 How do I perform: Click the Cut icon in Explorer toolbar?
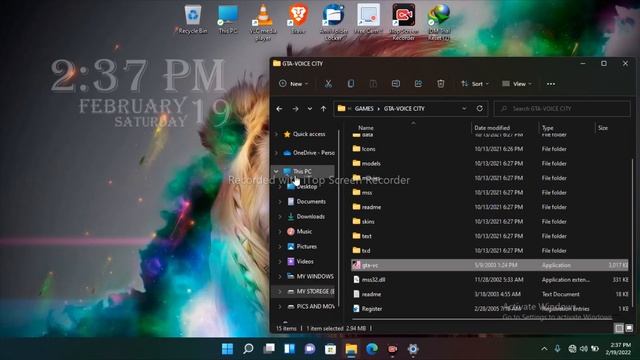coord(328,84)
